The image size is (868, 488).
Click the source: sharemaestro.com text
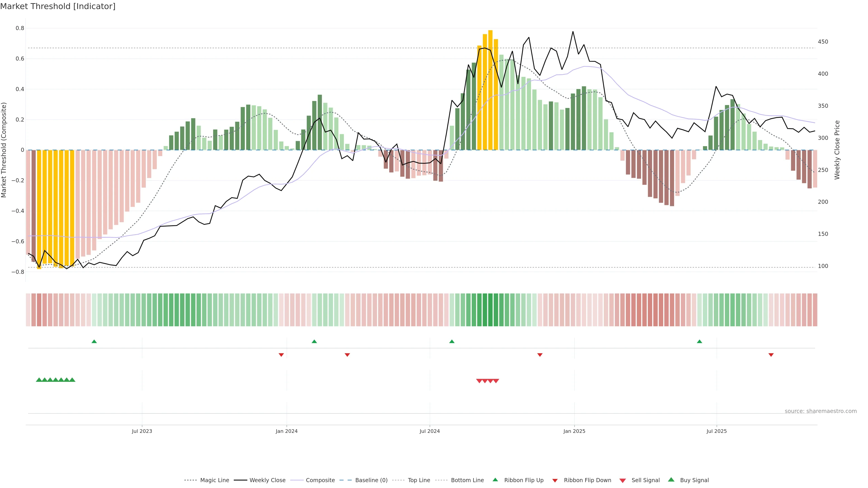pyautogui.click(x=821, y=411)
